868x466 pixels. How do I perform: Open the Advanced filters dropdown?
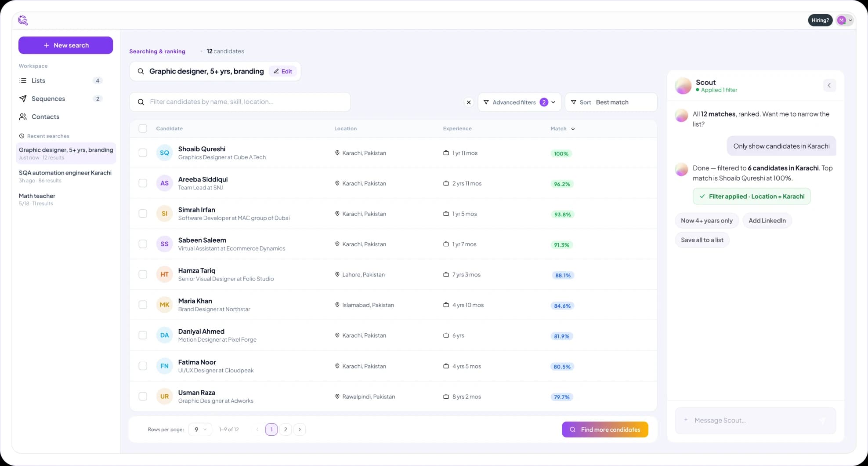(519, 102)
